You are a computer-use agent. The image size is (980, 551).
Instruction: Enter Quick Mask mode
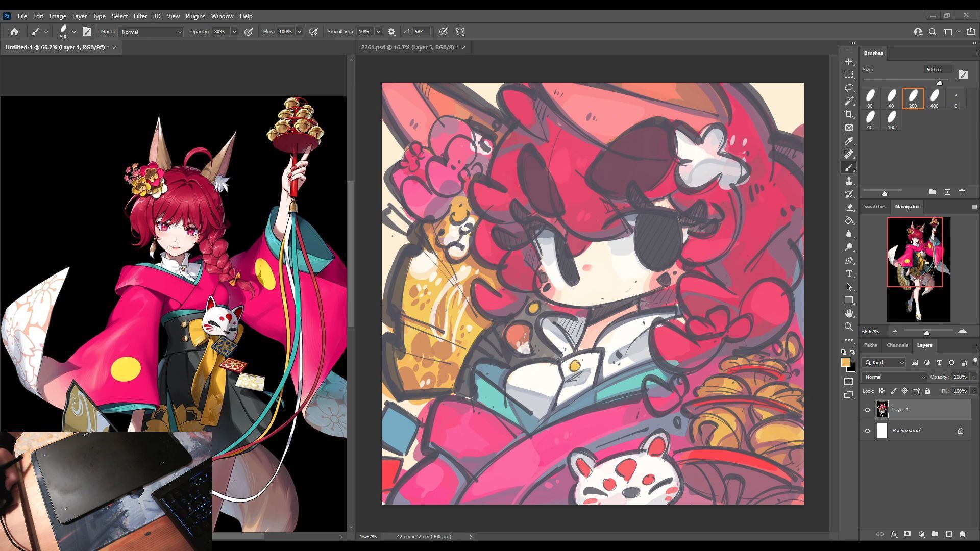click(x=849, y=381)
